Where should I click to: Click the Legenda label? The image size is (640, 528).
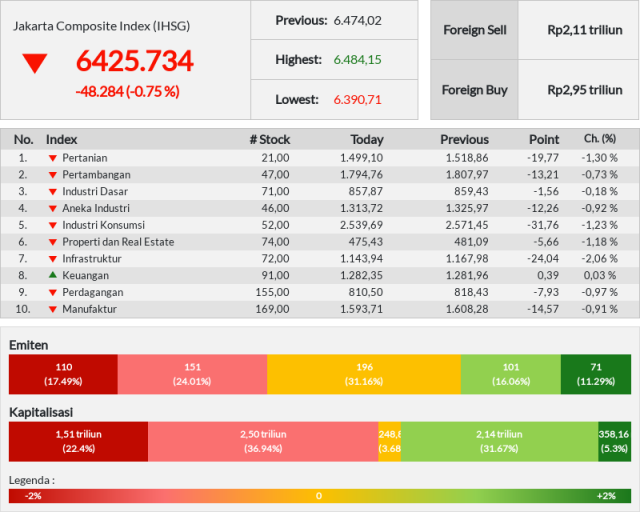click(32, 480)
